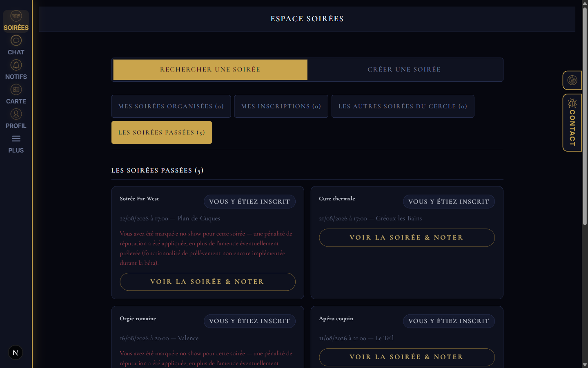Click inscrit badge on Orgie romaine
Image resolution: width=588 pixels, height=368 pixels.
tap(249, 321)
